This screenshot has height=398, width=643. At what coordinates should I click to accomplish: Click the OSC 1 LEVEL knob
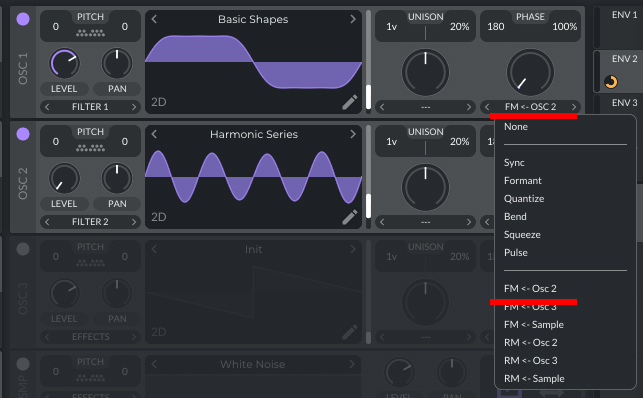coord(64,64)
